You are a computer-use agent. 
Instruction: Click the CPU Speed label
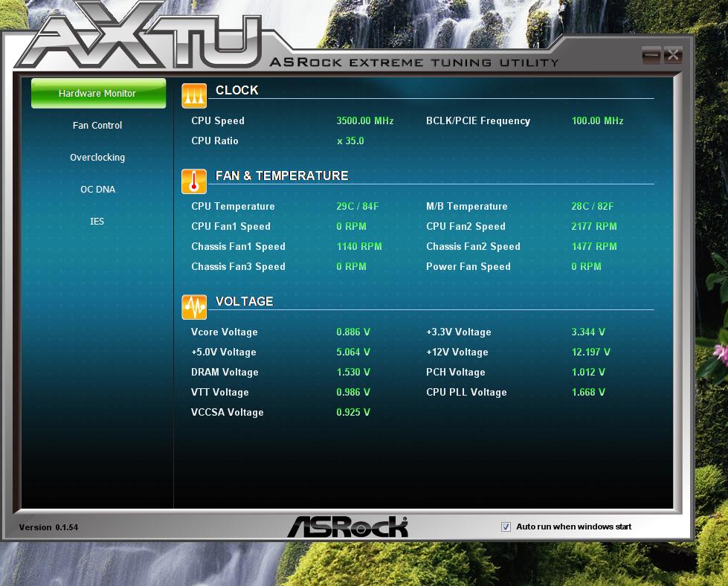218,120
